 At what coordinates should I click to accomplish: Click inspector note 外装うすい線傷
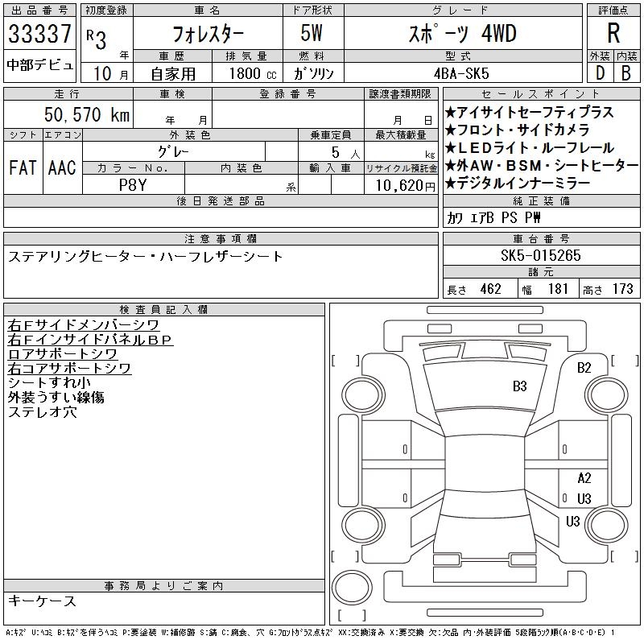point(56,397)
